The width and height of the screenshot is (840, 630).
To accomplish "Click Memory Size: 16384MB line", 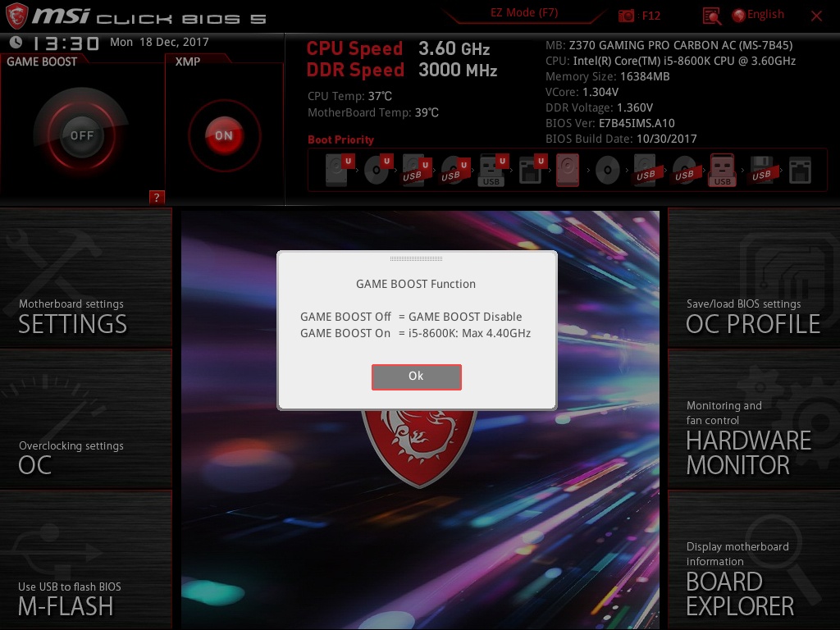I will (x=608, y=76).
